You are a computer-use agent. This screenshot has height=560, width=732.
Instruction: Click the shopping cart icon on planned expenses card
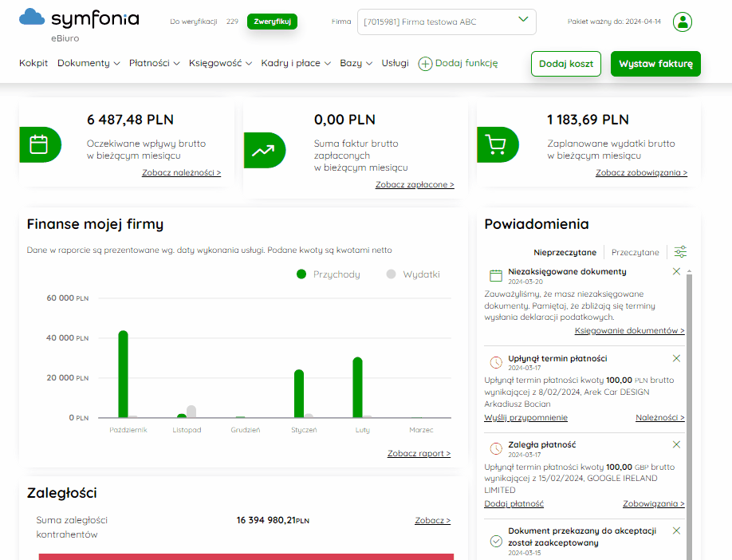(x=495, y=145)
